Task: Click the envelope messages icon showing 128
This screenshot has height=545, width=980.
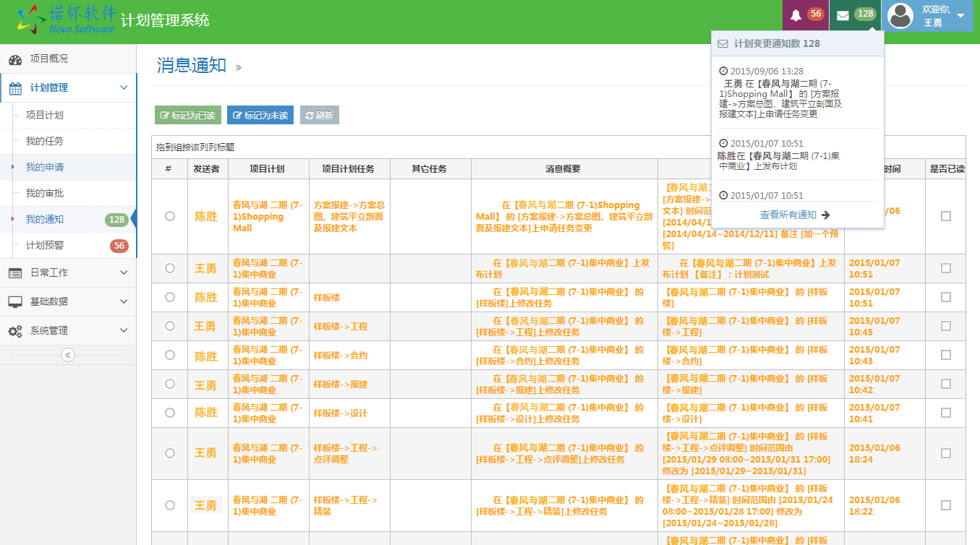Action: [x=843, y=15]
